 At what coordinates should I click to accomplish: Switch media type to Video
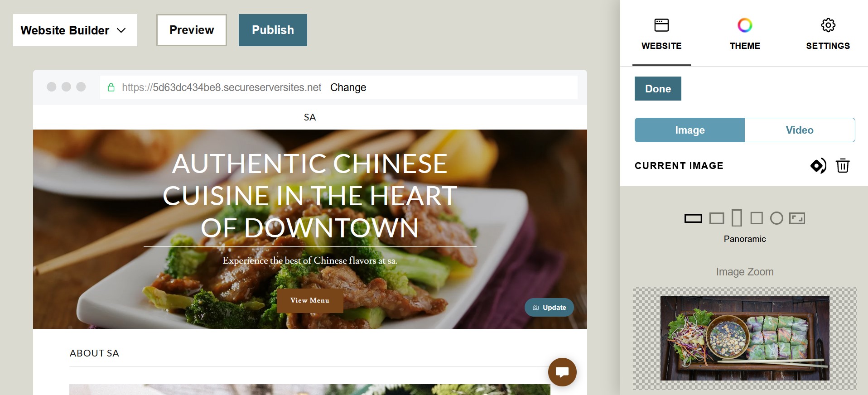(800, 130)
